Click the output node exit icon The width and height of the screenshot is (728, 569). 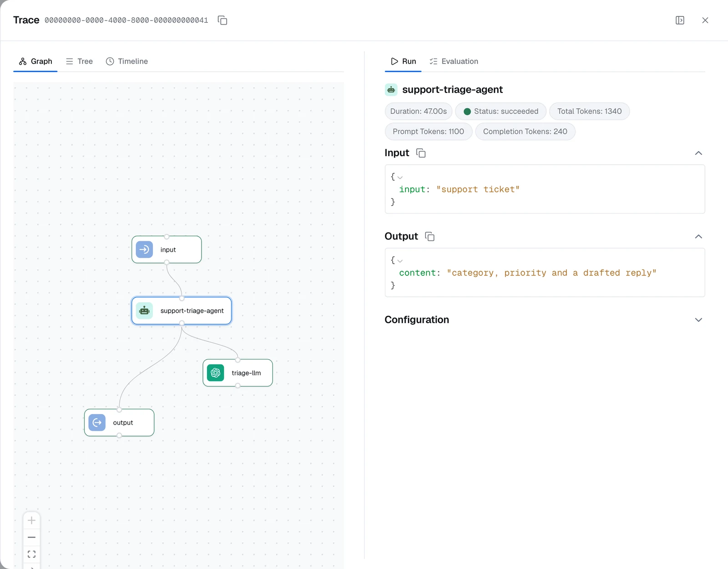click(97, 422)
